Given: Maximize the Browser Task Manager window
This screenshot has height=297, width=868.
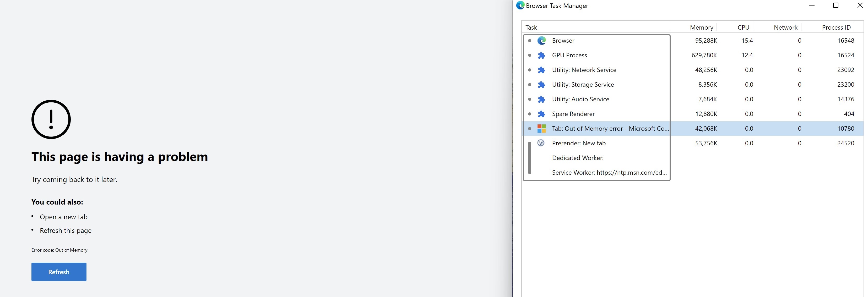Looking at the screenshot, I should (835, 5).
